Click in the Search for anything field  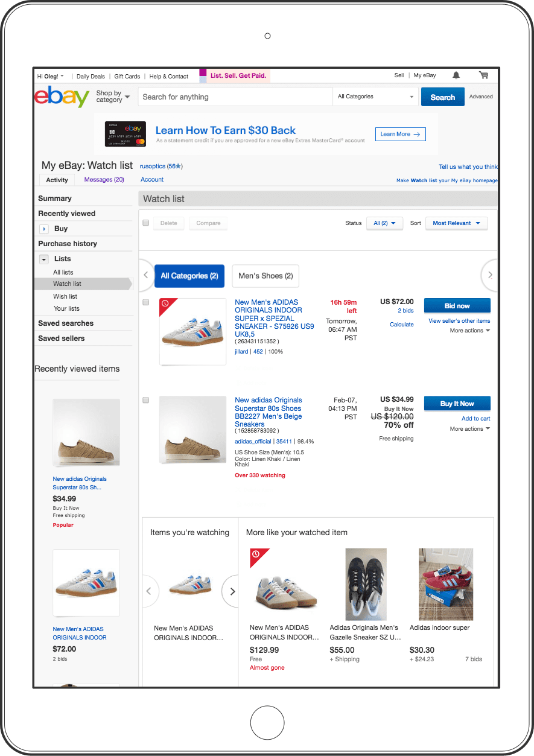(235, 97)
